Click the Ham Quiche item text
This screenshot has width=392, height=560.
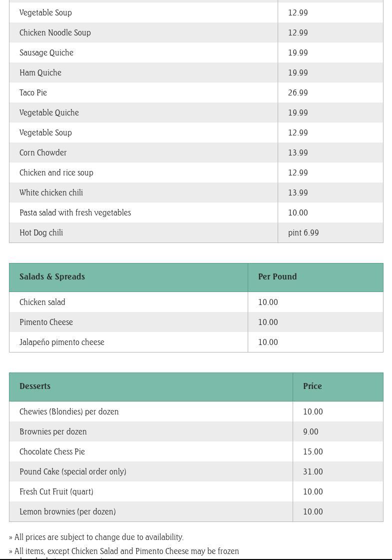tap(40, 73)
